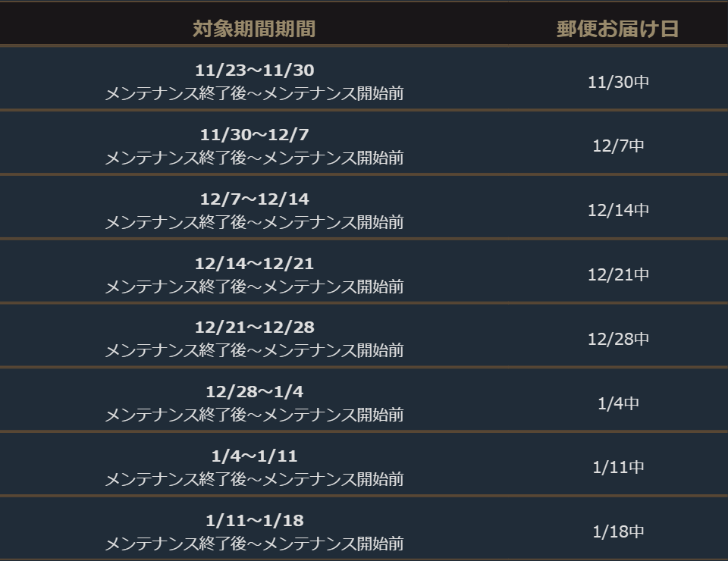This screenshot has height=561, width=728.
Task: Select the 11/23～11/30 period text
Action: (x=254, y=71)
